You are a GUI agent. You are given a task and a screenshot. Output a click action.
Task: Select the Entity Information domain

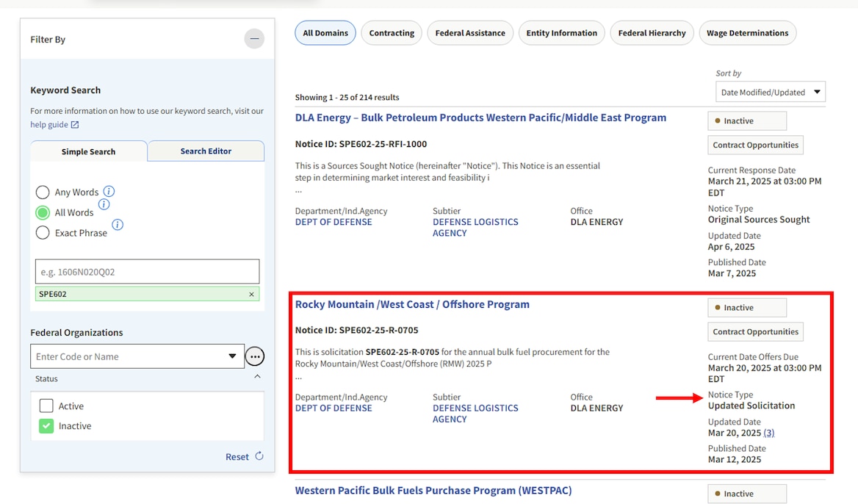point(562,33)
